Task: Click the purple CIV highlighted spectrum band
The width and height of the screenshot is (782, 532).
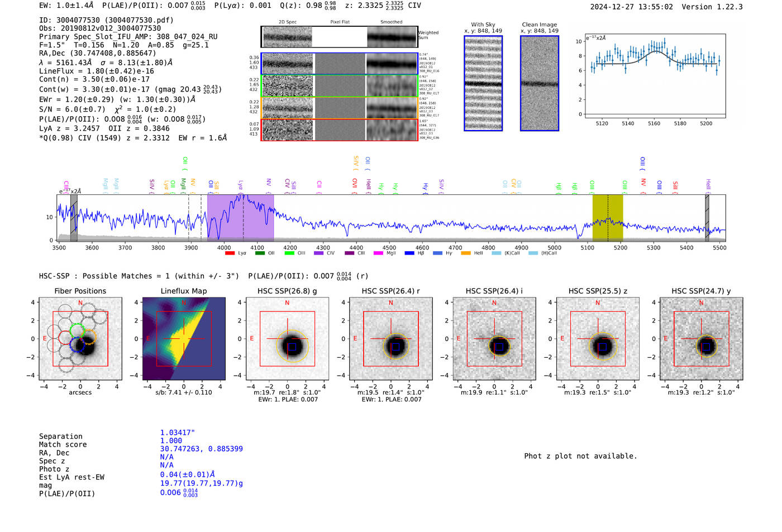Action: (241, 218)
